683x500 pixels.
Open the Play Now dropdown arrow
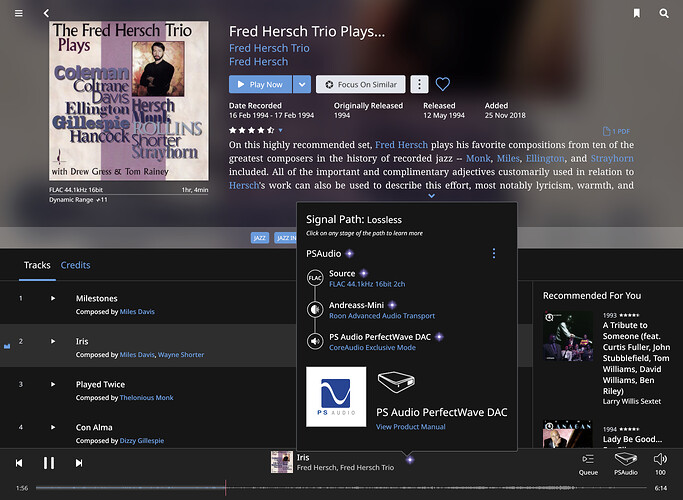click(x=302, y=84)
